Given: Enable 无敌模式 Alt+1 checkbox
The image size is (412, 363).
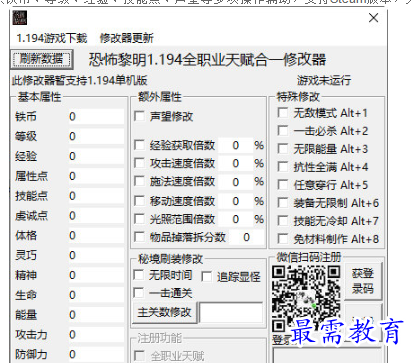Looking at the screenshot, I should coord(283,113).
